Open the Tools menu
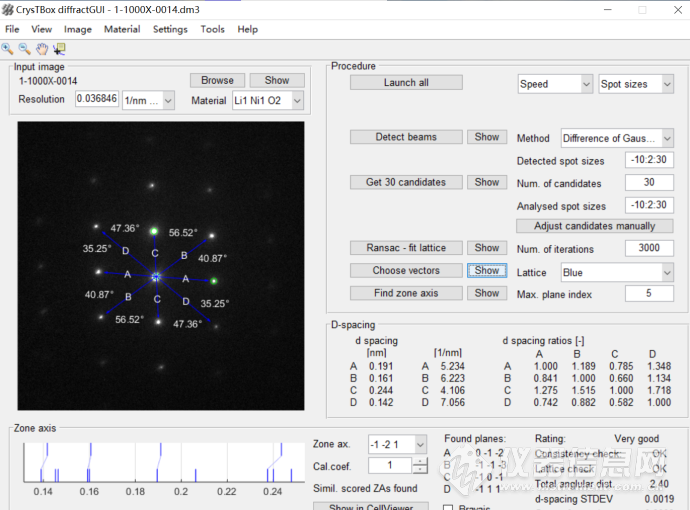Image resolution: width=690 pixels, height=510 pixels. (x=212, y=29)
